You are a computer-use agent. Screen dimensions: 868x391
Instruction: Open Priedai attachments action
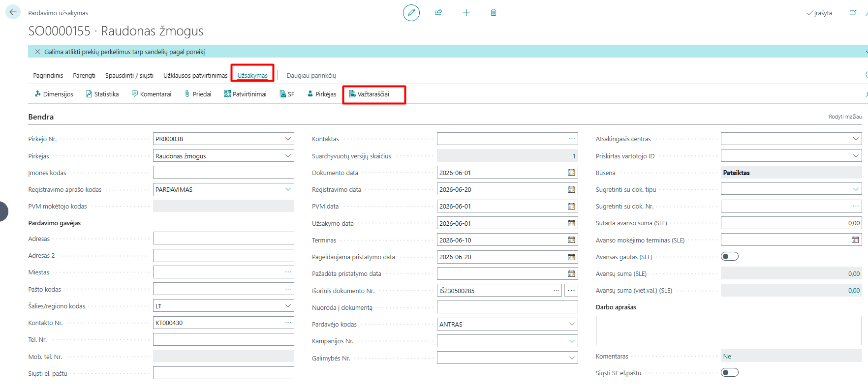pos(198,94)
